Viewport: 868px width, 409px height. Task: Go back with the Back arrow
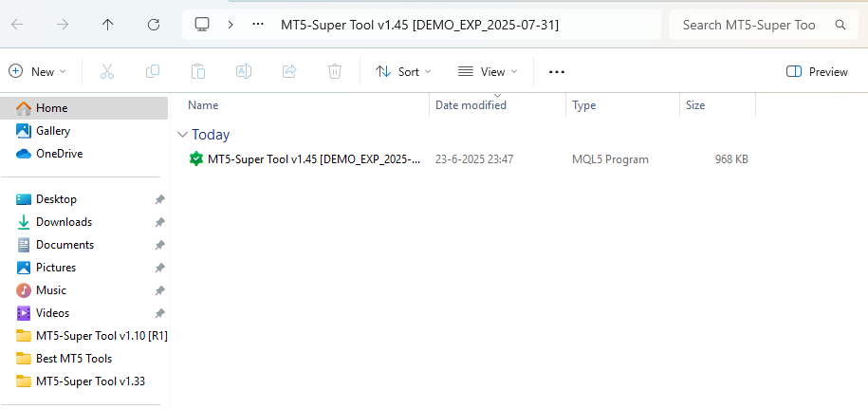(x=17, y=25)
